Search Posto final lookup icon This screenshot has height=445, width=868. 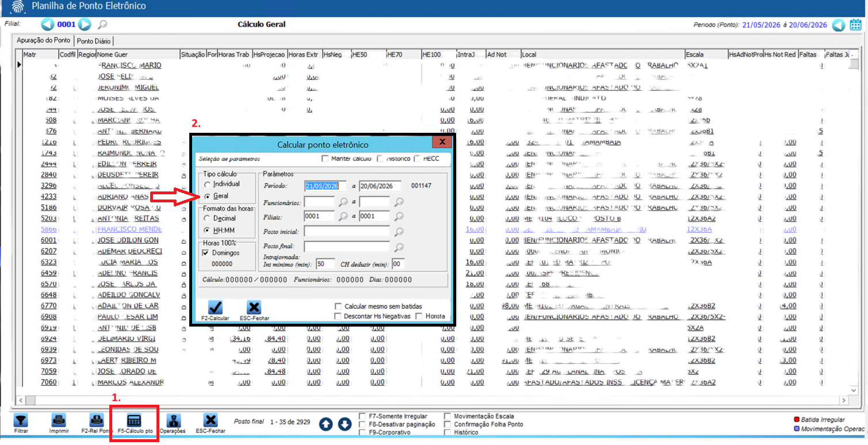pos(399,247)
